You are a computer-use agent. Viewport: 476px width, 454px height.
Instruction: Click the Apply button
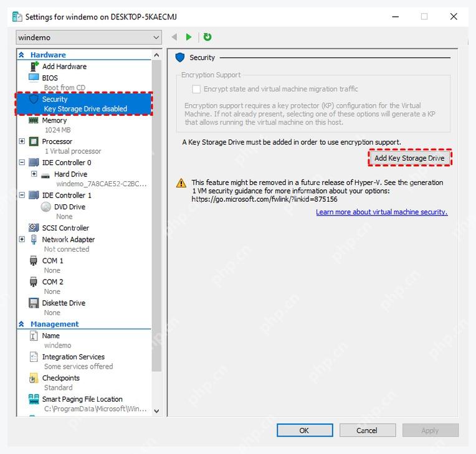click(430, 430)
